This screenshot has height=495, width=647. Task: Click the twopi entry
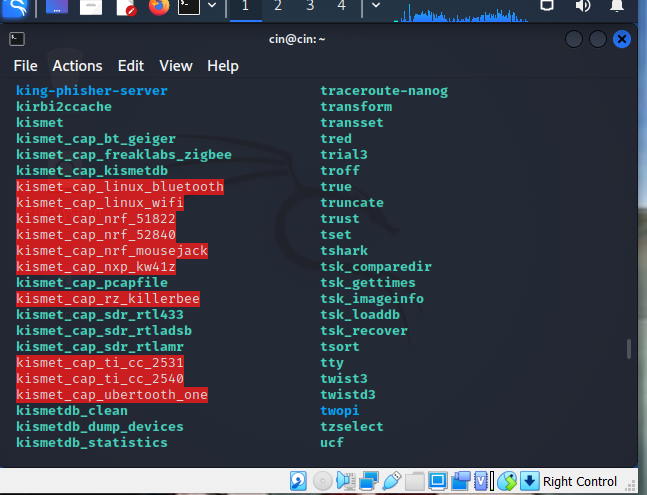[340, 411]
